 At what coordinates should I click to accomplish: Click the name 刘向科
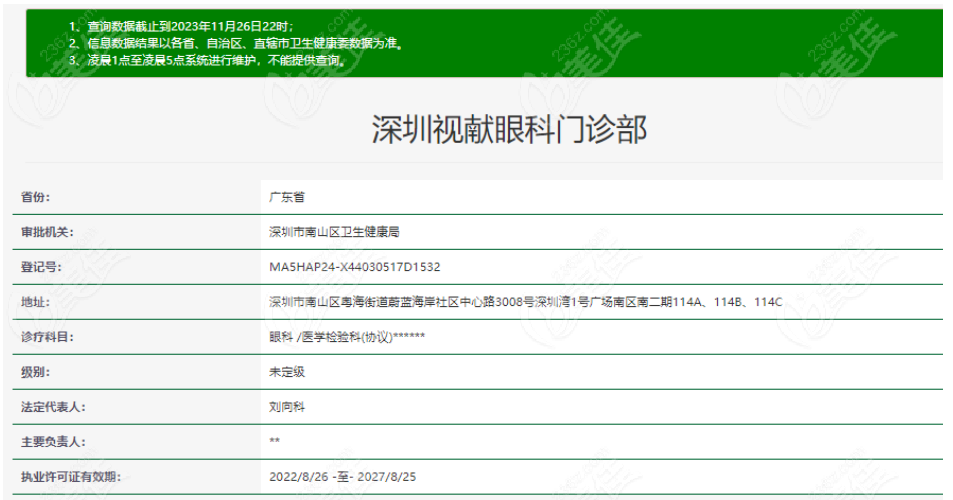(287, 407)
